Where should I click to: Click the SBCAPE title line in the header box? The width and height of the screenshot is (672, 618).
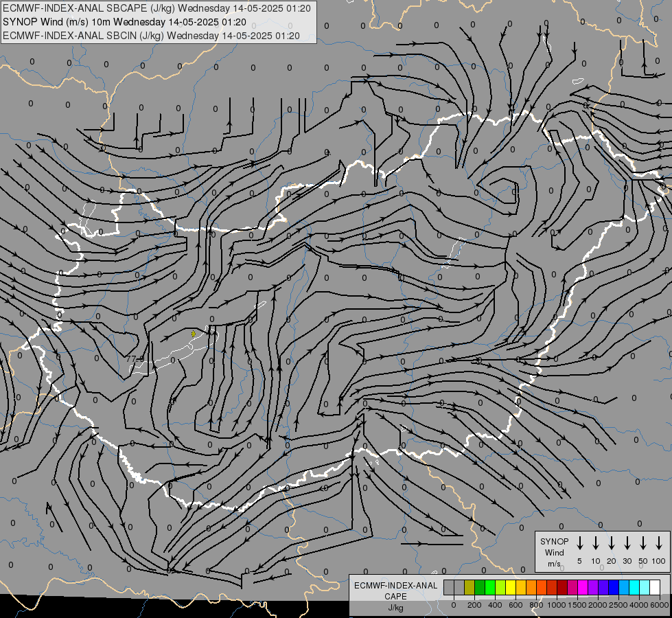point(157,8)
